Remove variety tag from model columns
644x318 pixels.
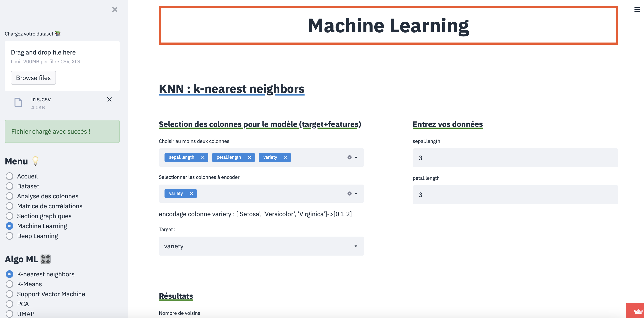pos(286,157)
